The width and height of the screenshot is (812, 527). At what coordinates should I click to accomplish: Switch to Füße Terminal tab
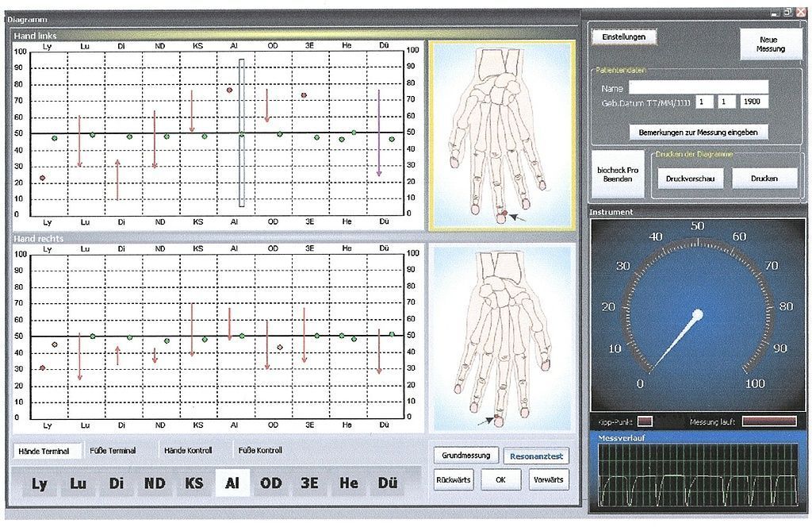112,451
